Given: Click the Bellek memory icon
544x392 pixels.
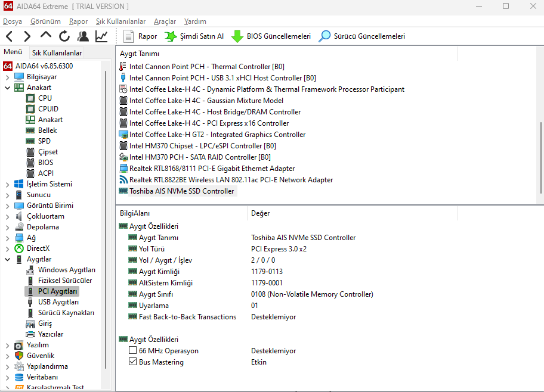Looking at the screenshot, I should [30, 130].
